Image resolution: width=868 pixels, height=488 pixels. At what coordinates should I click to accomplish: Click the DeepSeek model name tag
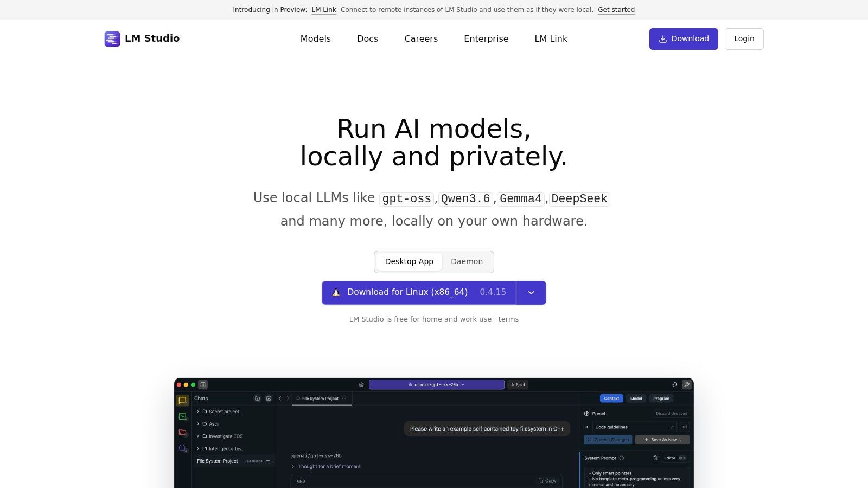coord(579,199)
